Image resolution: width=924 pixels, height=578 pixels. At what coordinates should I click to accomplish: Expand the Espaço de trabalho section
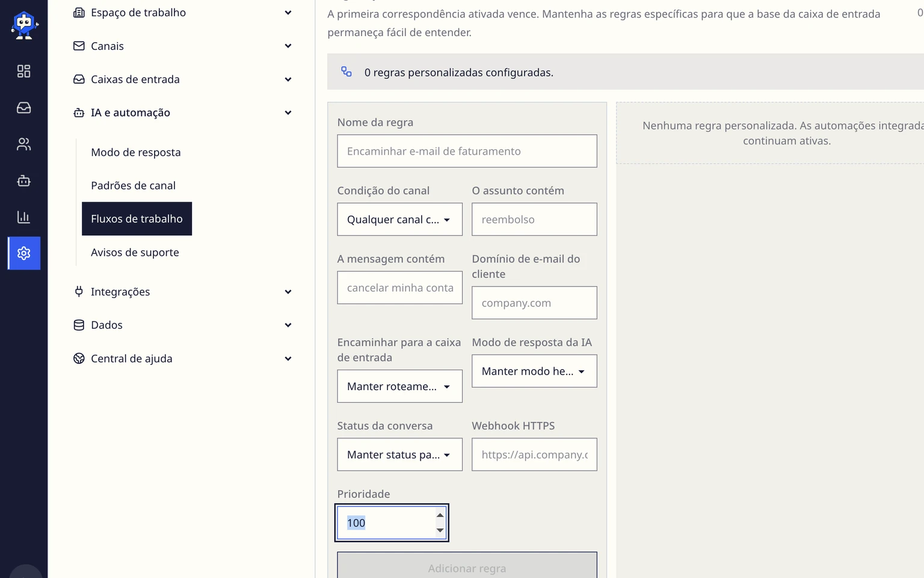point(288,13)
